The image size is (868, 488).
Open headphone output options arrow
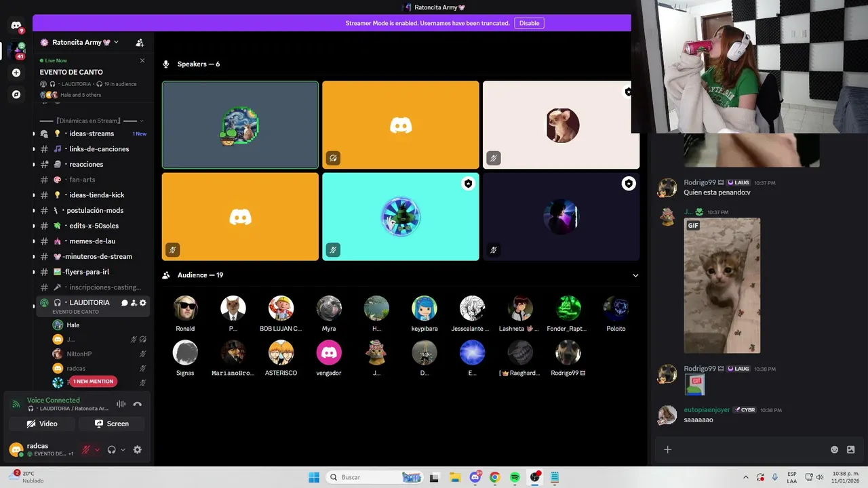click(x=123, y=449)
